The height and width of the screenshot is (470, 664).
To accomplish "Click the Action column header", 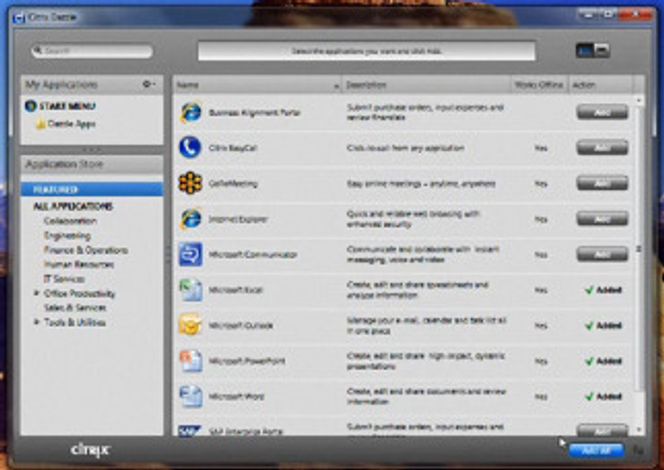I will pos(600,85).
